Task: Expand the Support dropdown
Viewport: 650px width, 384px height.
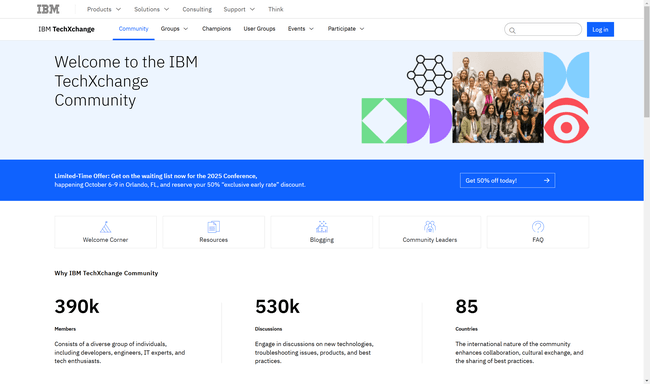Action: (x=239, y=9)
